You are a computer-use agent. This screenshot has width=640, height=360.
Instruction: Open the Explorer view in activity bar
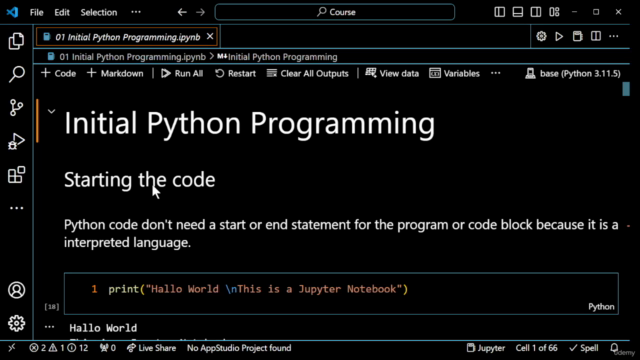click(x=16, y=41)
